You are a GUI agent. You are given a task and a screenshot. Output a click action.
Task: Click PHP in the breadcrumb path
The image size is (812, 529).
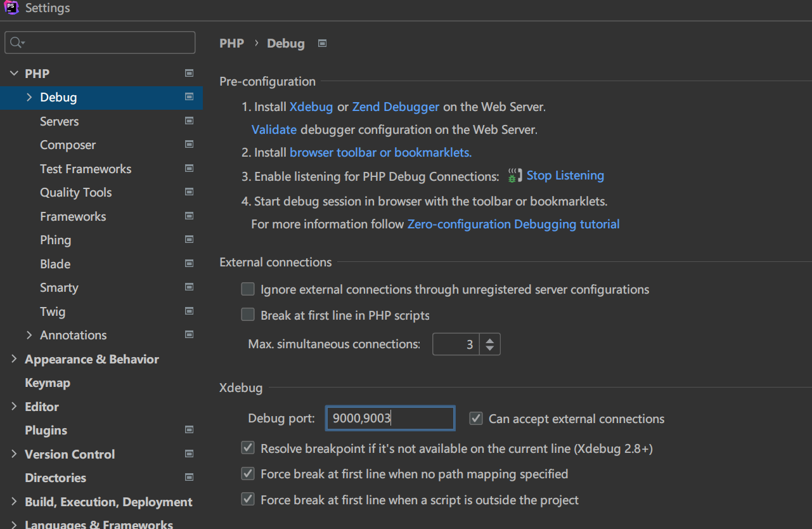click(231, 43)
